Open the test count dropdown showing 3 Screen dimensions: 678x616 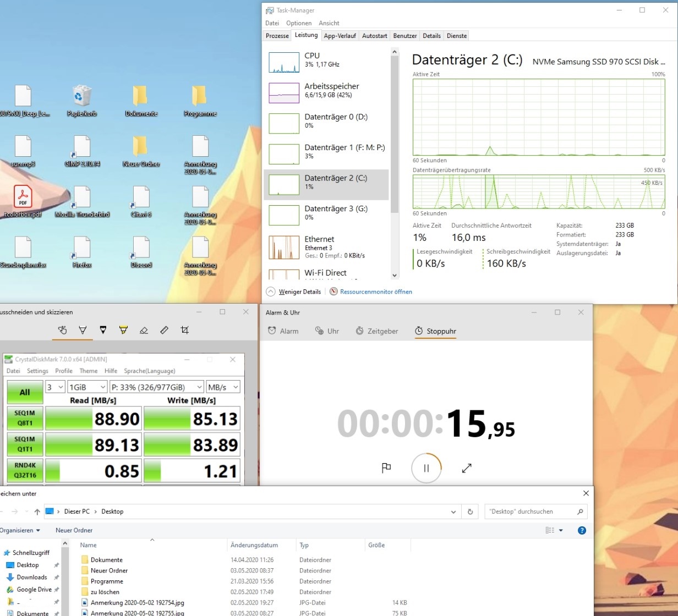[x=55, y=387]
